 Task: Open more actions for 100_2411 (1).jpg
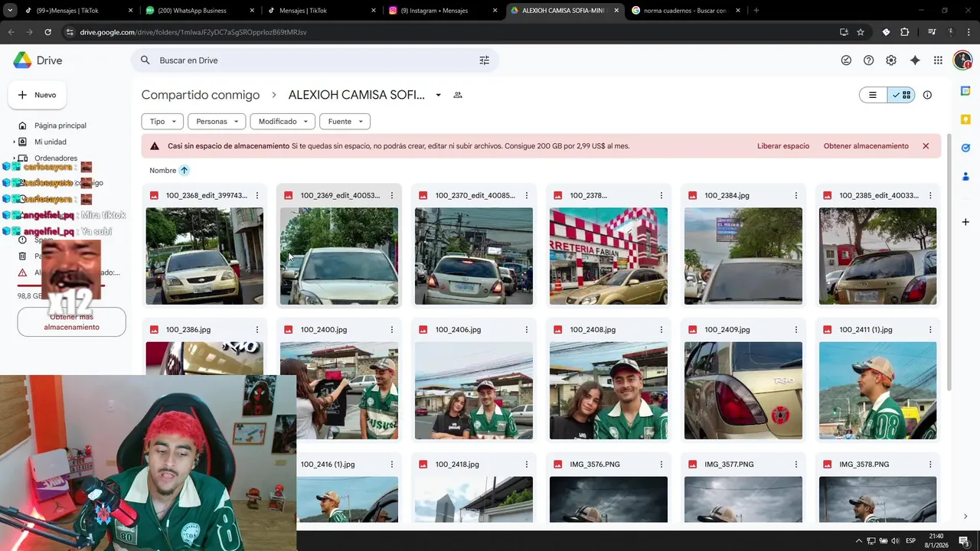pos(930,330)
